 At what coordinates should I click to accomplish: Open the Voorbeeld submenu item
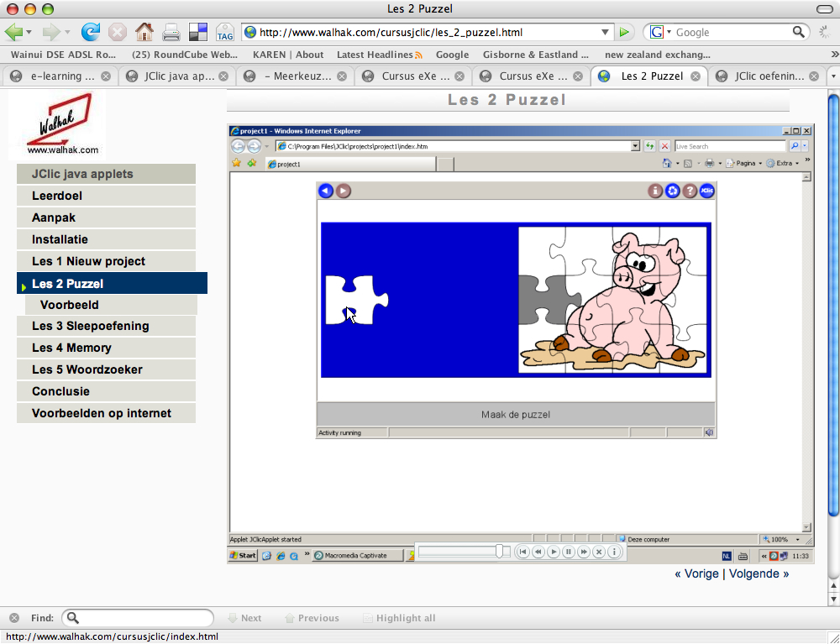coord(111,305)
